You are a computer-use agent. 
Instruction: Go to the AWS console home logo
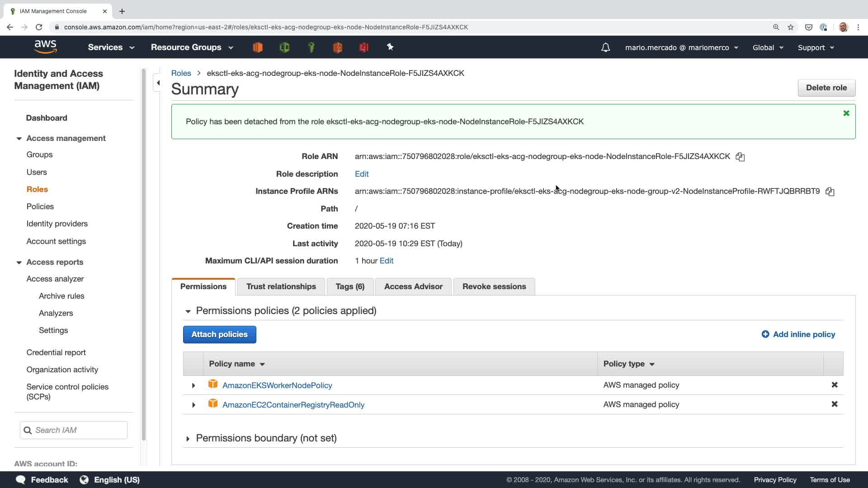click(46, 47)
